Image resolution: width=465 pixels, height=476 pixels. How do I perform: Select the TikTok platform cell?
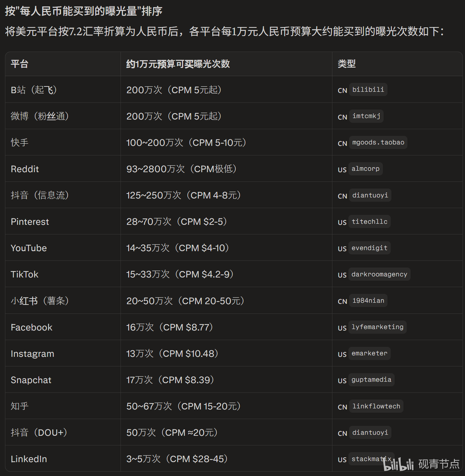tap(63, 274)
